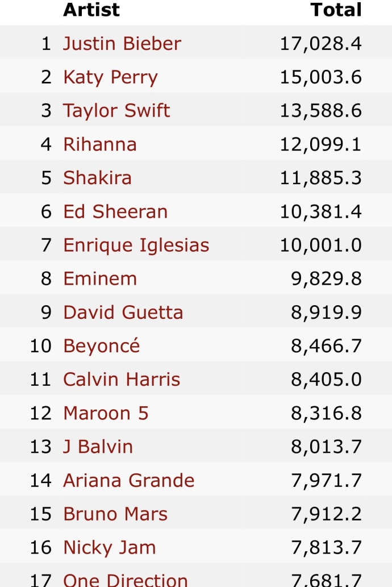The height and width of the screenshot is (587, 392).
Task: Open the J Balvin artist link
Action: (x=98, y=446)
